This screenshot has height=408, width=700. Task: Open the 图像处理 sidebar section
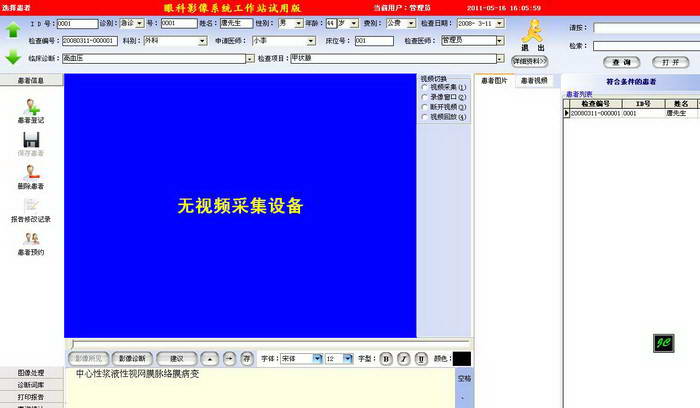point(31,373)
